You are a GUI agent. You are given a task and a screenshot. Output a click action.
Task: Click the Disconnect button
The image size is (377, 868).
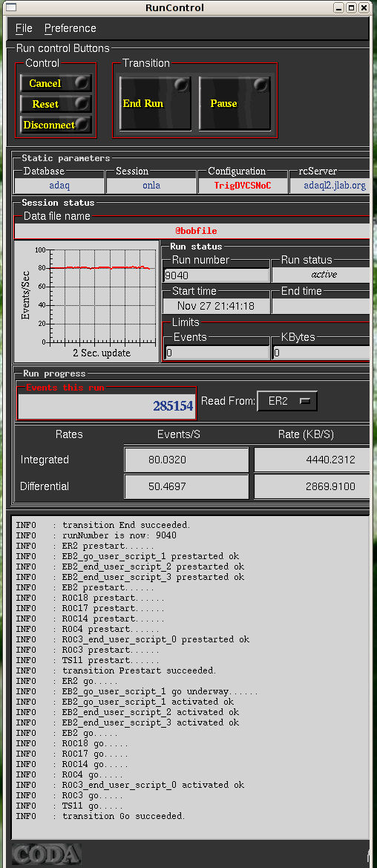[x=56, y=125]
